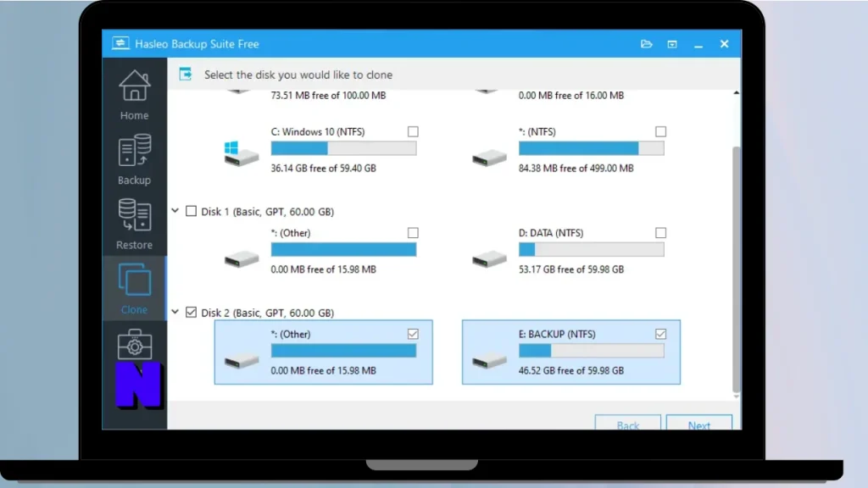Click the Disk 2 Other partition usage bar
This screenshot has height=488, width=868.
(x=344, y=351)
